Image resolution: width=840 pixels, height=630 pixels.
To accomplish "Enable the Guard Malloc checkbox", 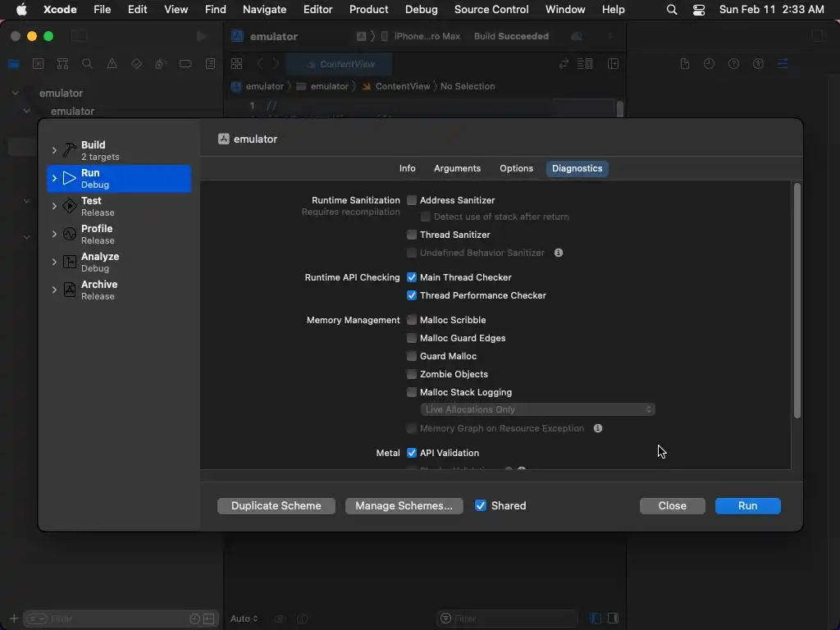I will click(412, 356).
